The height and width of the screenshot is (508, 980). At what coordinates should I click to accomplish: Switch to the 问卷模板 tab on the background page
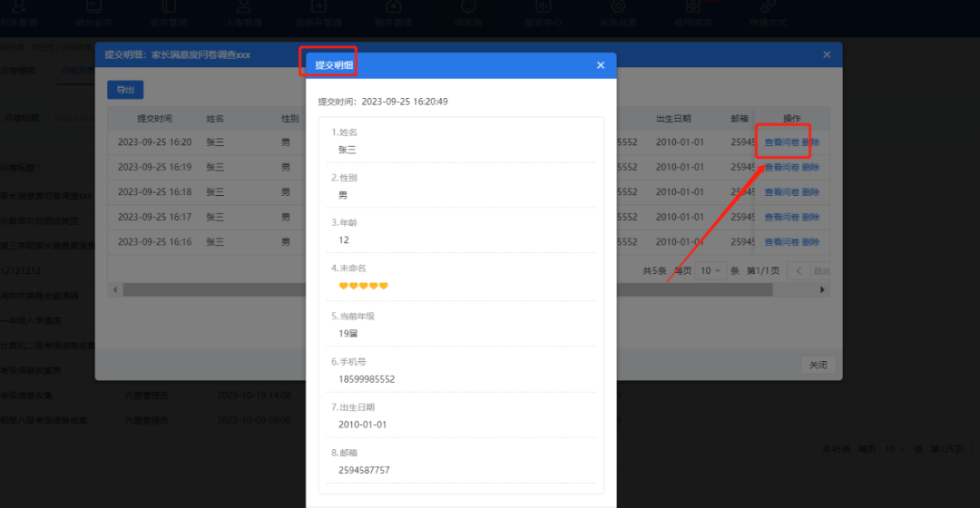[x=18, y=71]
